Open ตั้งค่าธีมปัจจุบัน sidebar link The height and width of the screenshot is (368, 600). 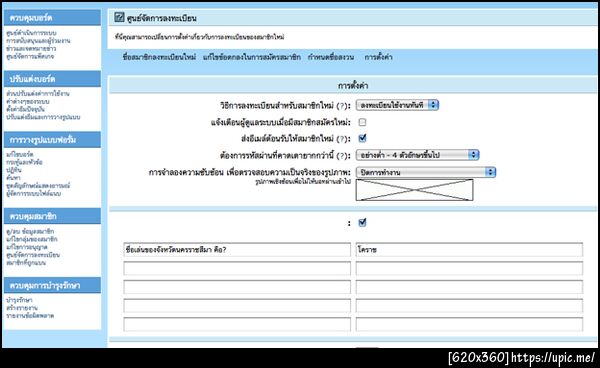click(25, 109)
